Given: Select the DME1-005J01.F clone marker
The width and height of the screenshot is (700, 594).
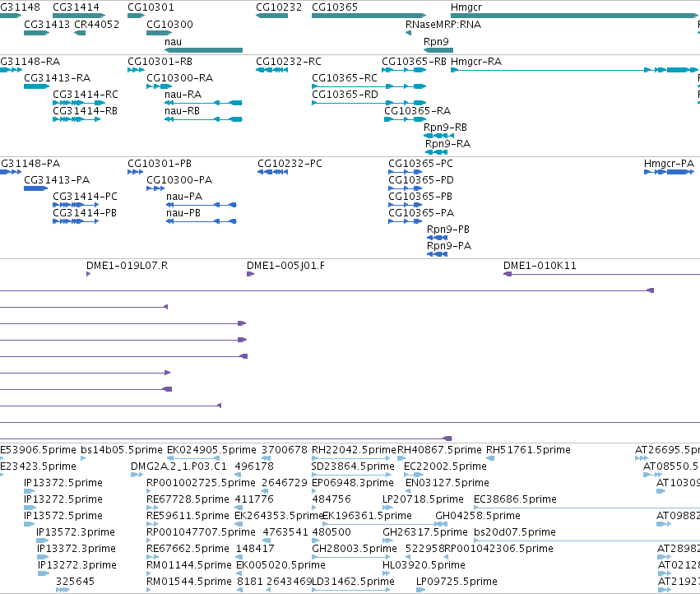Looking at the screenshot, I should click(x=250, y=274).
